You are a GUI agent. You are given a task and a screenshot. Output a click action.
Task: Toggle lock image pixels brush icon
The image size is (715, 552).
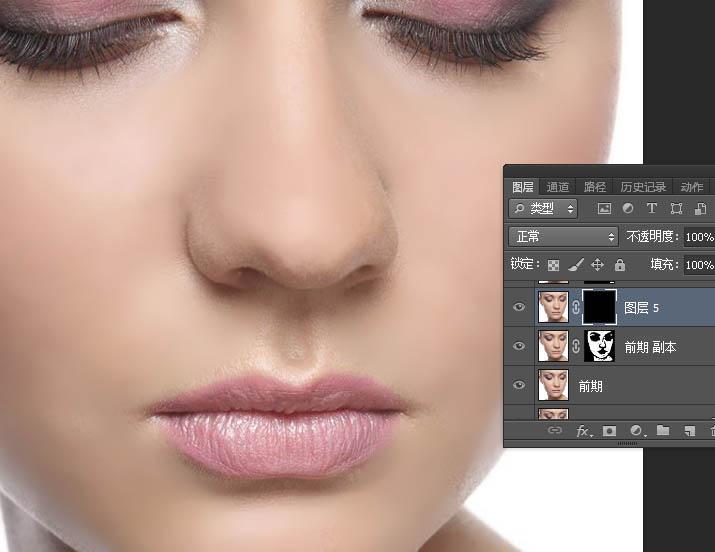[576, 264]
